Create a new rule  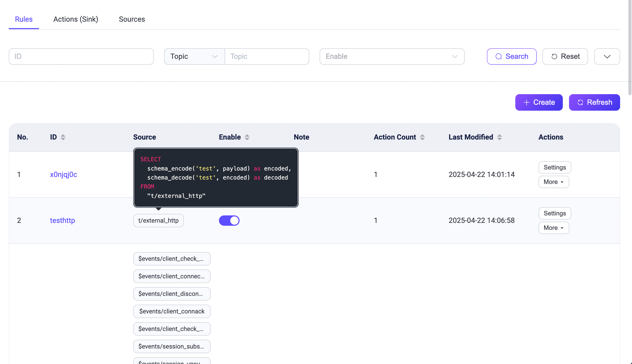click(x=539, y=102)
